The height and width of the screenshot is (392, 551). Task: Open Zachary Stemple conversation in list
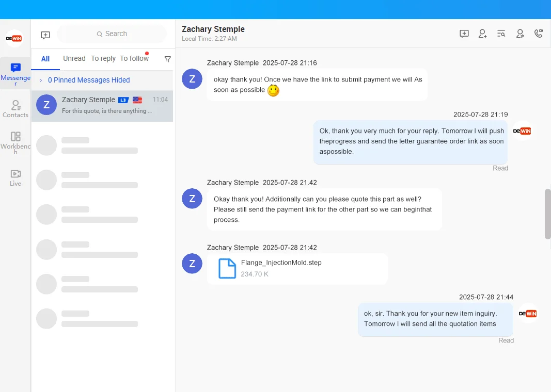(x=102, y=105)
